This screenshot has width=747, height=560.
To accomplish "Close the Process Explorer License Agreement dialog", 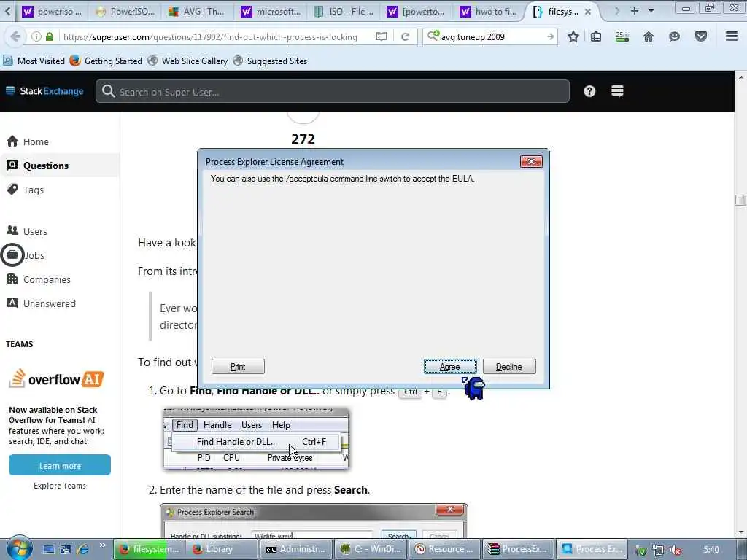I will (531, 161).
